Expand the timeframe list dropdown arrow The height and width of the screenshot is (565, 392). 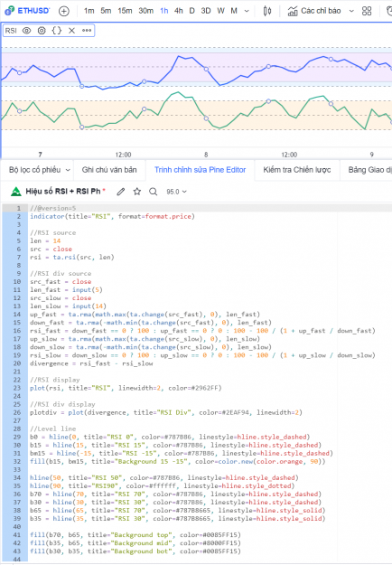(247, 11)
